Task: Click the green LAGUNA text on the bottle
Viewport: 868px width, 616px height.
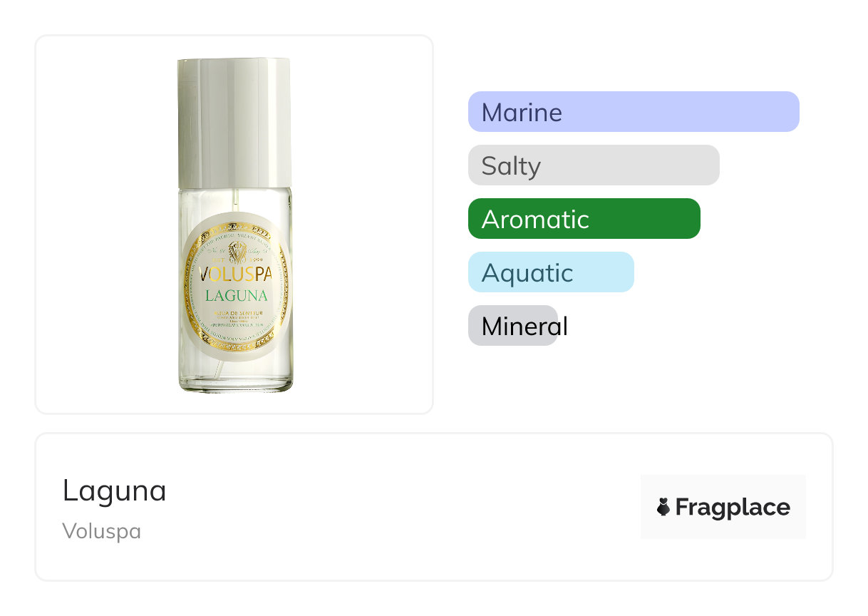Action: [236, 295]
